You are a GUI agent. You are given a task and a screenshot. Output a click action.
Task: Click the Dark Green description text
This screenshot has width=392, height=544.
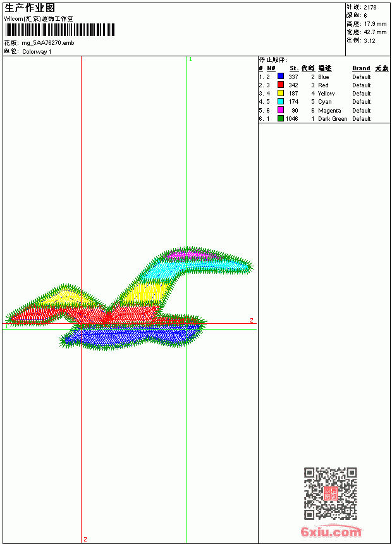[x=333, y=119]
